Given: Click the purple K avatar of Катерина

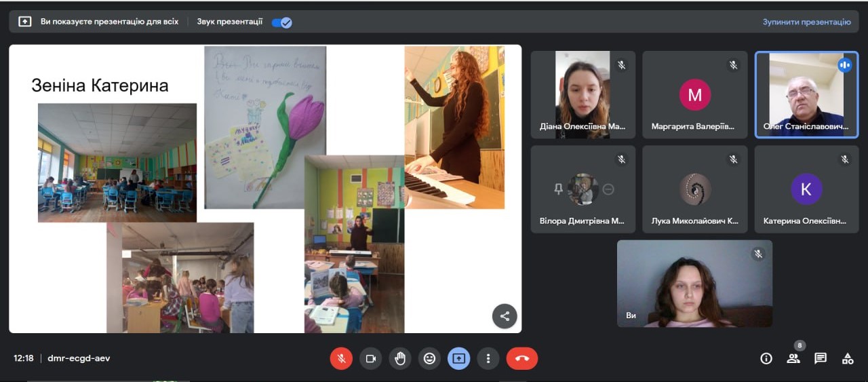Looking at the screenshot, I should coord(806,189).
